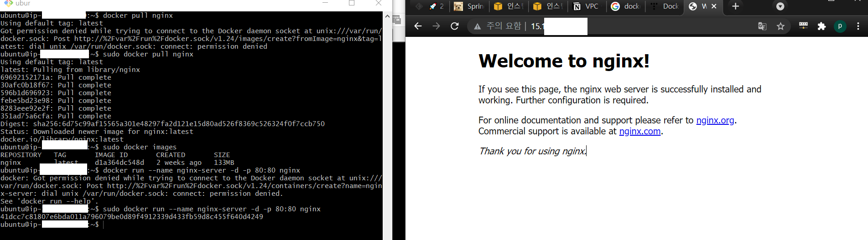Minimize the ubuntu terminal window
868x240 pixels.
click(x=325, y=3)
